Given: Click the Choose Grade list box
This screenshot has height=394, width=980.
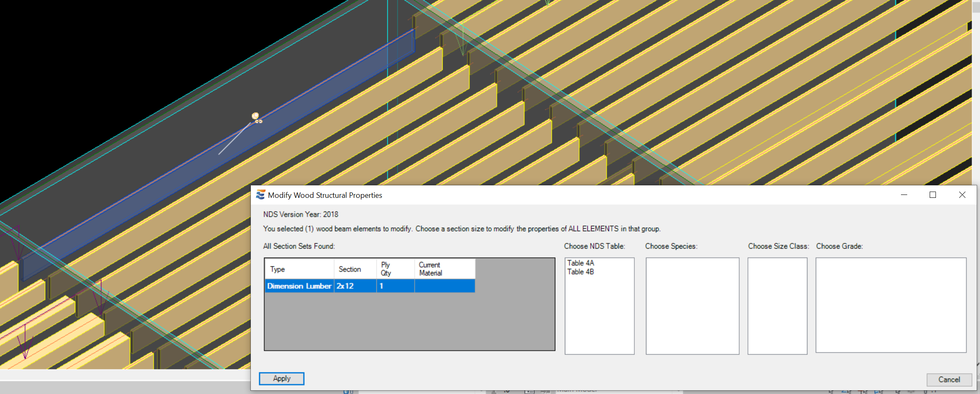Looking at the screenshot, I should (x=891, y=305).
